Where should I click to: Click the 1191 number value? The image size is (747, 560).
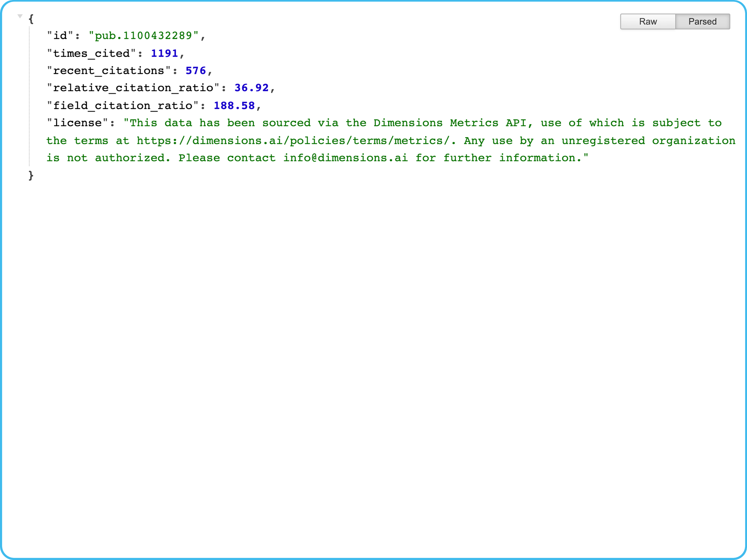(164, 53)
